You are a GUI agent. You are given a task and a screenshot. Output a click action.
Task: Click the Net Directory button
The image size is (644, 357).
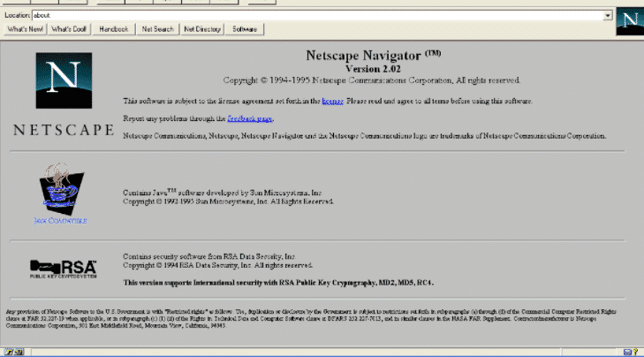202,29
